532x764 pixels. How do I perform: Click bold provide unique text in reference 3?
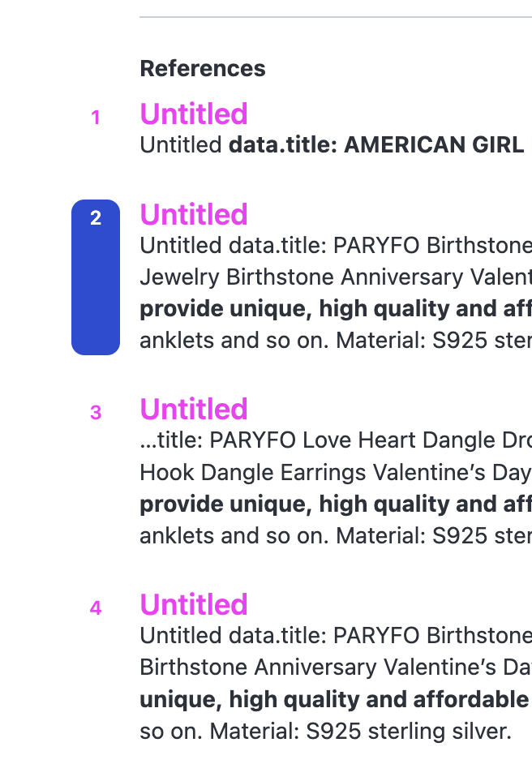pyautogui.click(x=336, y=504)
